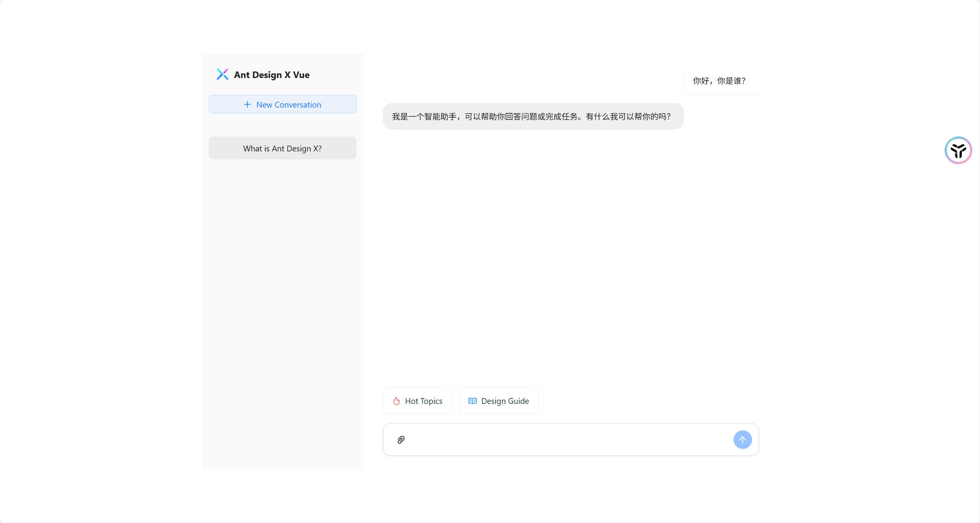
Task: Click the suggested question card in the sidebar
Action: (282, 148)
